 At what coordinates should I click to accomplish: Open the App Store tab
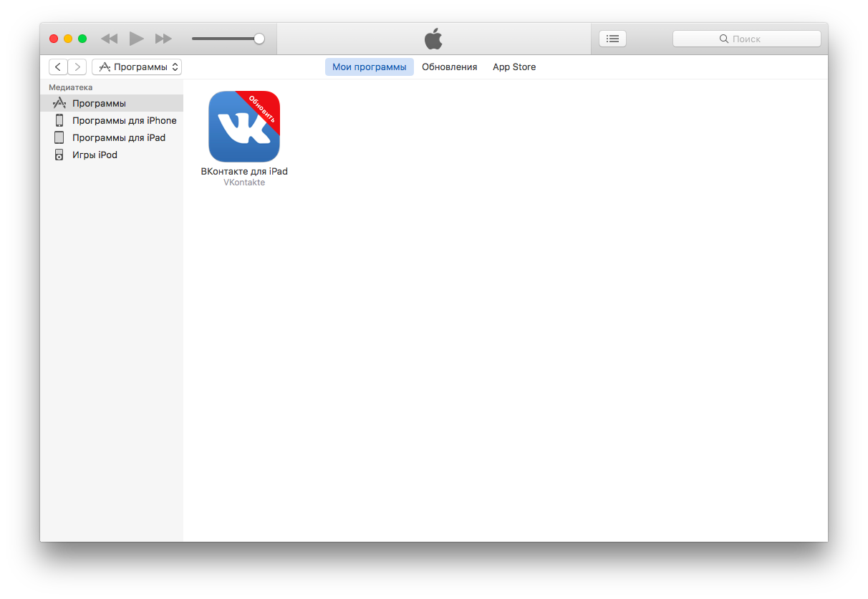point(514,67)
